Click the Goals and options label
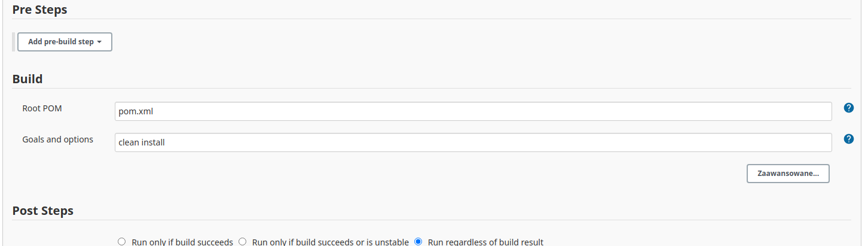This screenshot has width=868, height=246. point(58,139)
